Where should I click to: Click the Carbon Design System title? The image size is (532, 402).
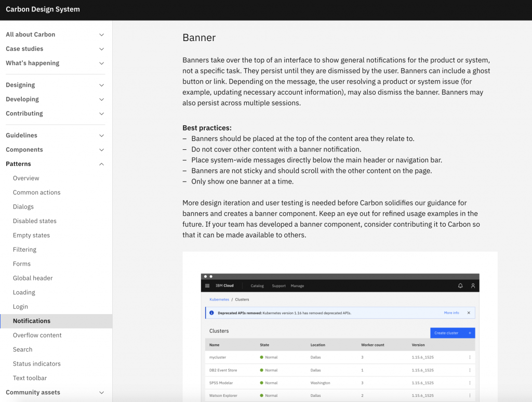point(43,9)
